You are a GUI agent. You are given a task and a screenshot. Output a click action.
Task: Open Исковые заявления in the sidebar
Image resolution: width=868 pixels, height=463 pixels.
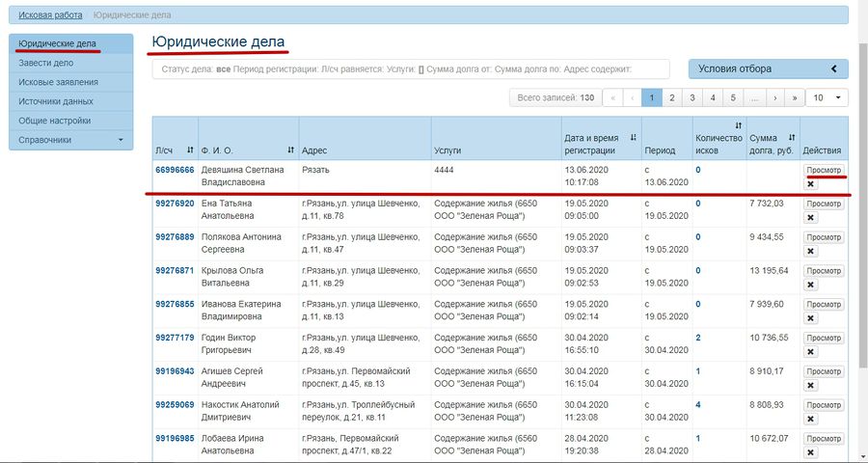pos(70,82)
